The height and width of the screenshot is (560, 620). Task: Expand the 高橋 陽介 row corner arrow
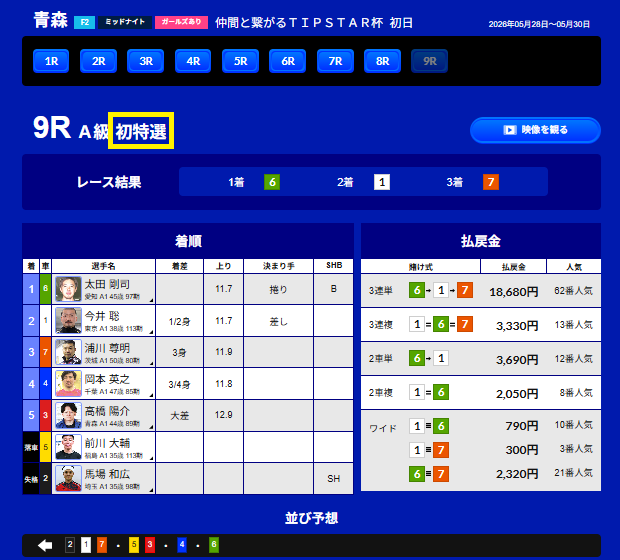point(151,427)
